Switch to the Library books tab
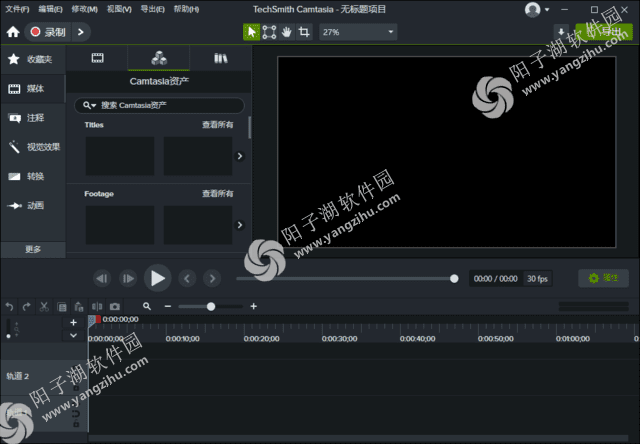This screenshot has height=444, width=640. pos(220,58)
